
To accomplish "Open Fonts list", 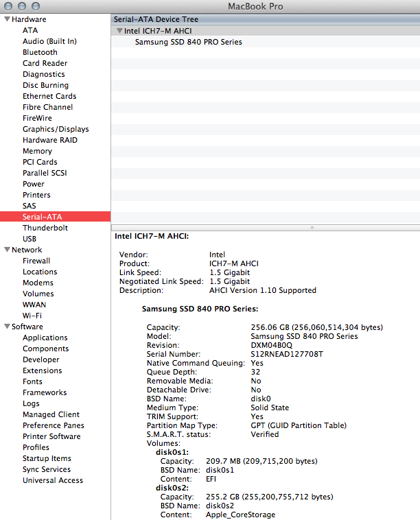I will click(x=32, y=381).
